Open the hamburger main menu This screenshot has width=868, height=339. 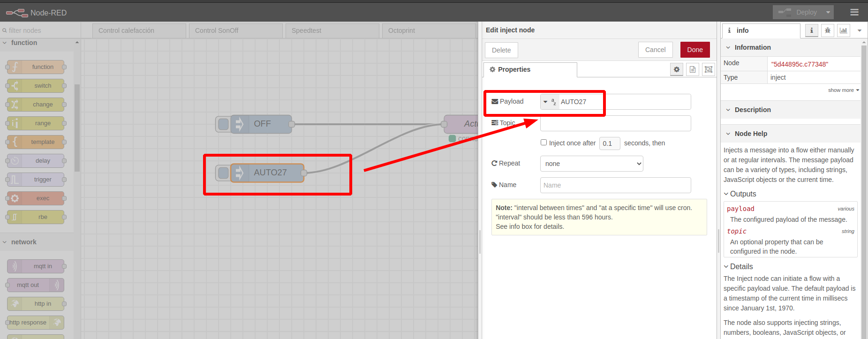point(854,12)
